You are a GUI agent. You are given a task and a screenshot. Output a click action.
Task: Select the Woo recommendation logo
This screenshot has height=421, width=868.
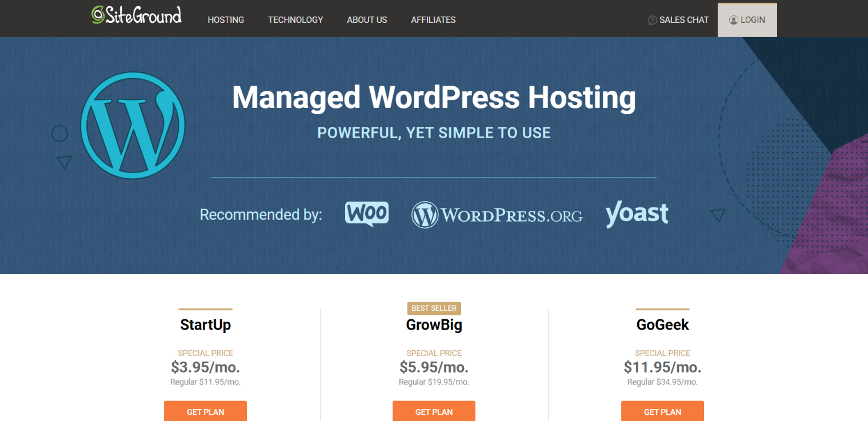(x=367, y=214)
